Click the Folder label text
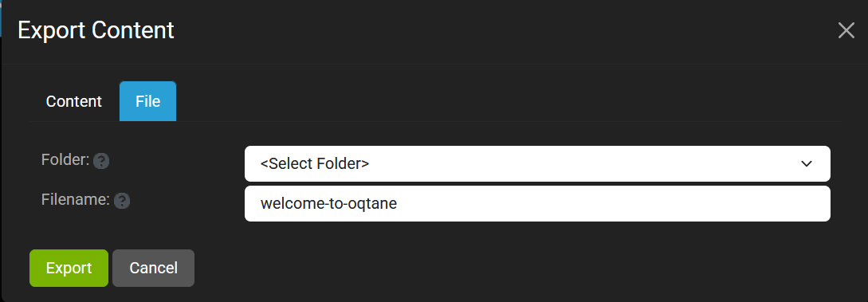Viewport: 868px width, 302px height. coord(65,160)
